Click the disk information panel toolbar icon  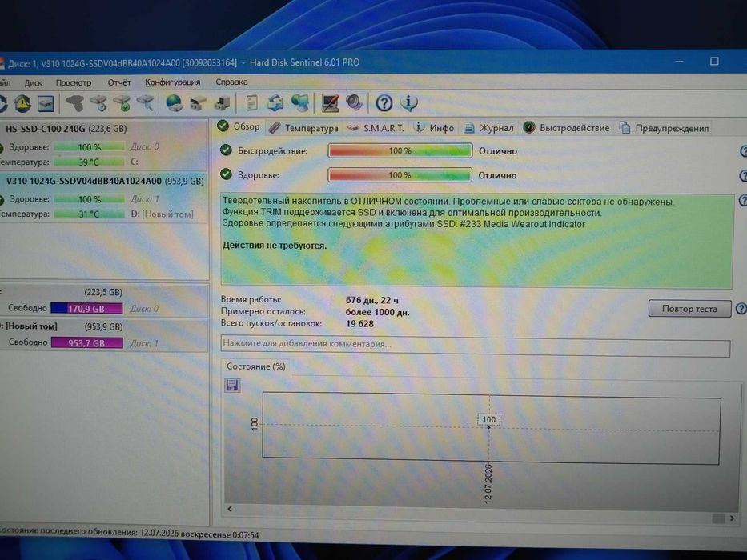coord(46,103)
